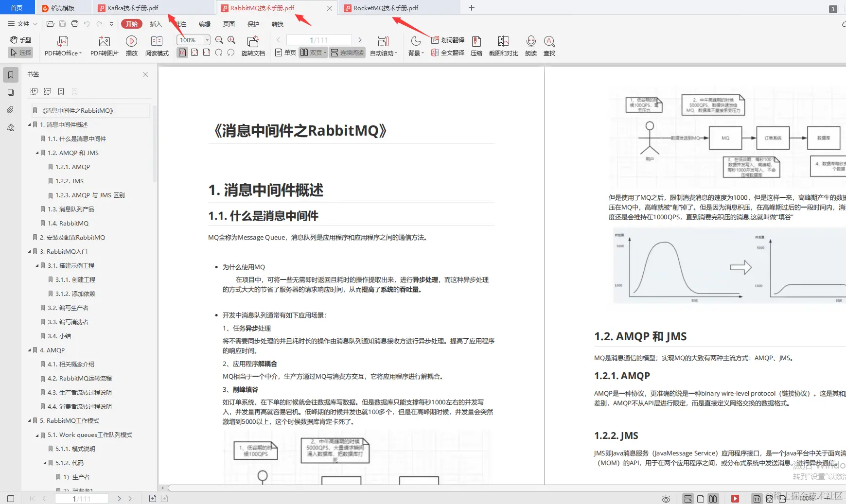
Task: Select the 开始 ribbon tab
Action: click(x=132, y=24)
